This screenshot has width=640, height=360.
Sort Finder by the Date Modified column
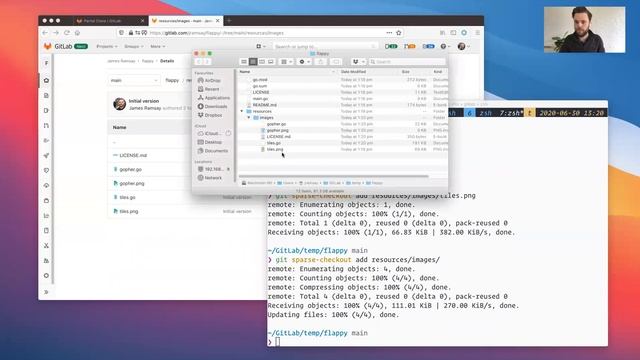353,72
